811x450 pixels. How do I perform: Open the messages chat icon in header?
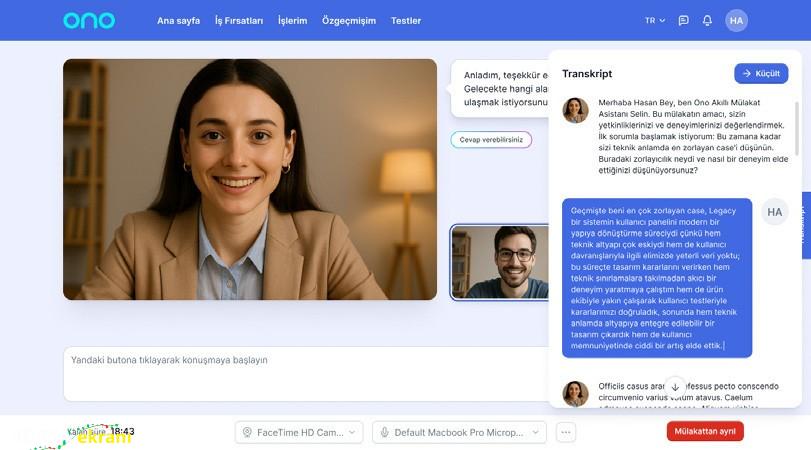coord(683,21)
